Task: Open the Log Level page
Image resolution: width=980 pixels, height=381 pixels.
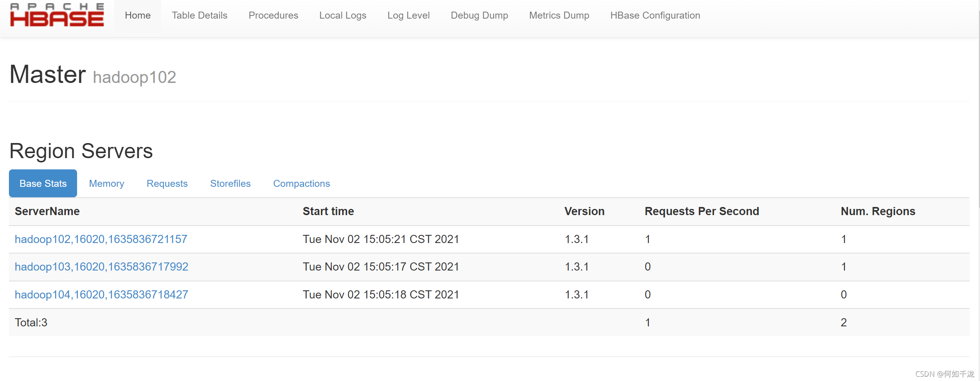Action: tap(408, 16)
